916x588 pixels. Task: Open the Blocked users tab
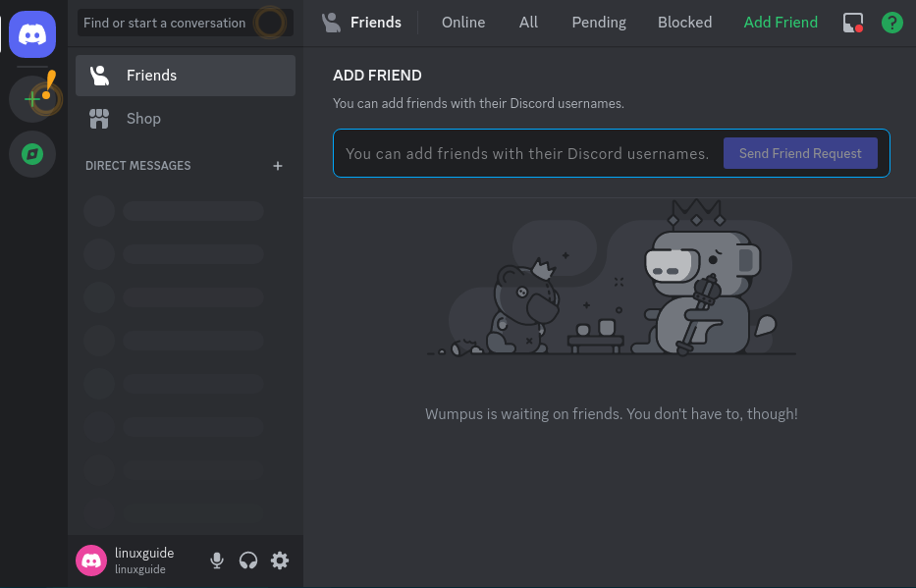coord(684,23)
